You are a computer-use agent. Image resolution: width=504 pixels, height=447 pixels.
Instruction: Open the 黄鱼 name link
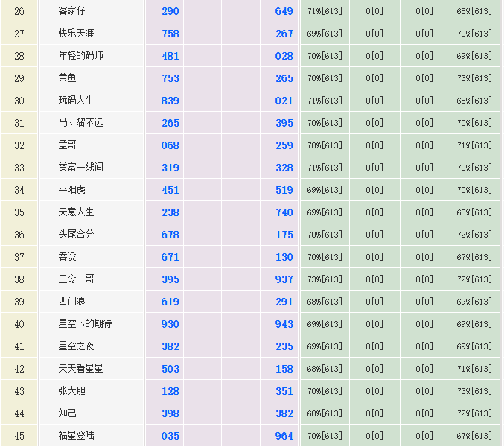[67, 78]
